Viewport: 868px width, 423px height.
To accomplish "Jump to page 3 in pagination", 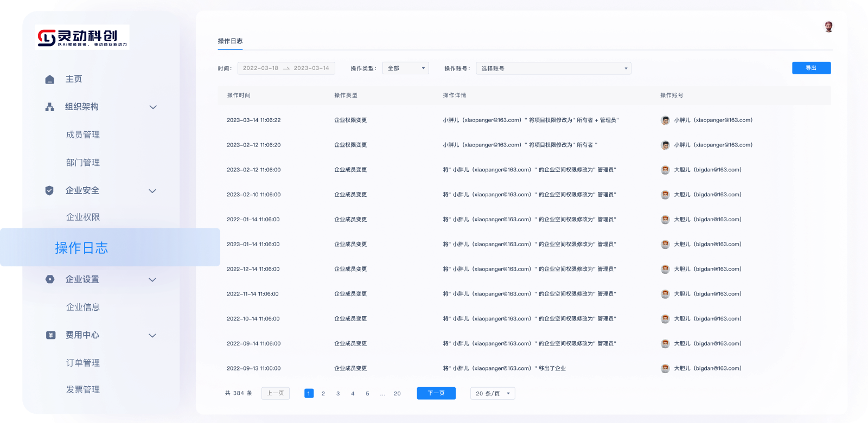I will tap(338, 394).
